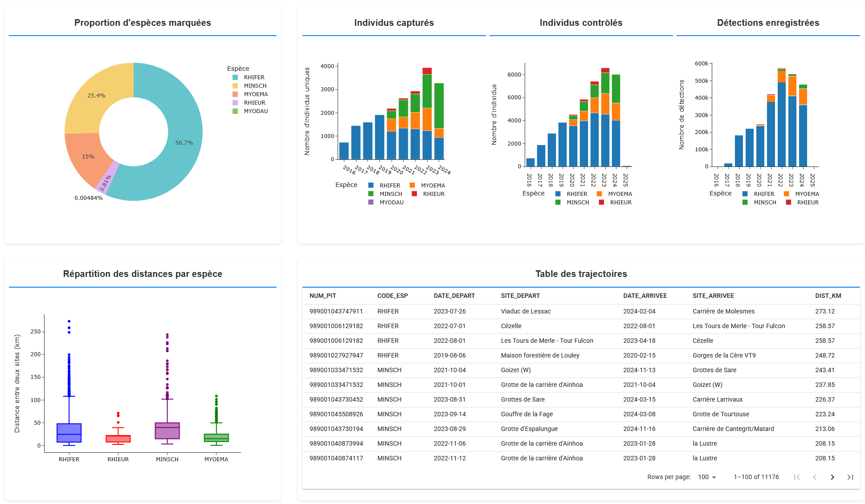The width and height of the screenshot is (865, 504).
Task: Toggle RHIFER in the pie chart legend
Action: [x=253, y=77]
